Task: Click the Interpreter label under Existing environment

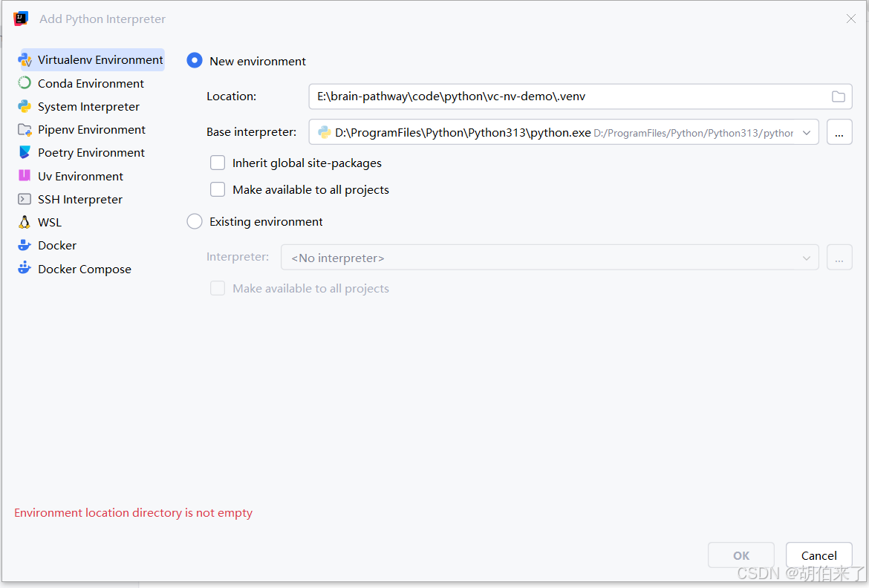Action: click(x=237, y=257)
